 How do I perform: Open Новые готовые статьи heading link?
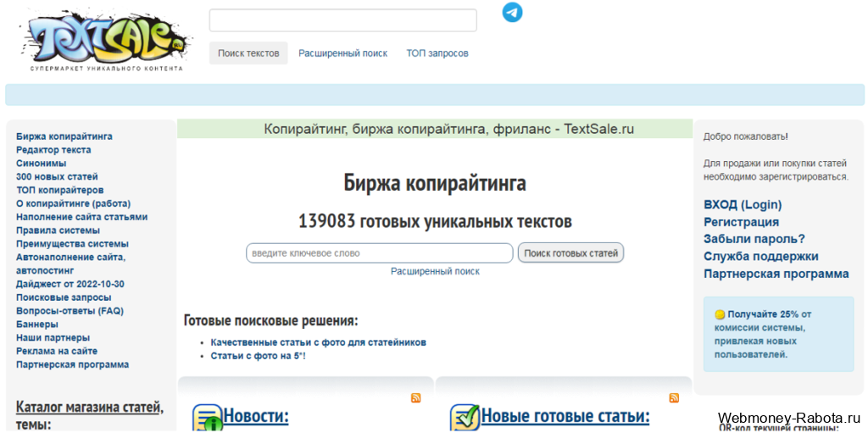click(x=565, y=415)
